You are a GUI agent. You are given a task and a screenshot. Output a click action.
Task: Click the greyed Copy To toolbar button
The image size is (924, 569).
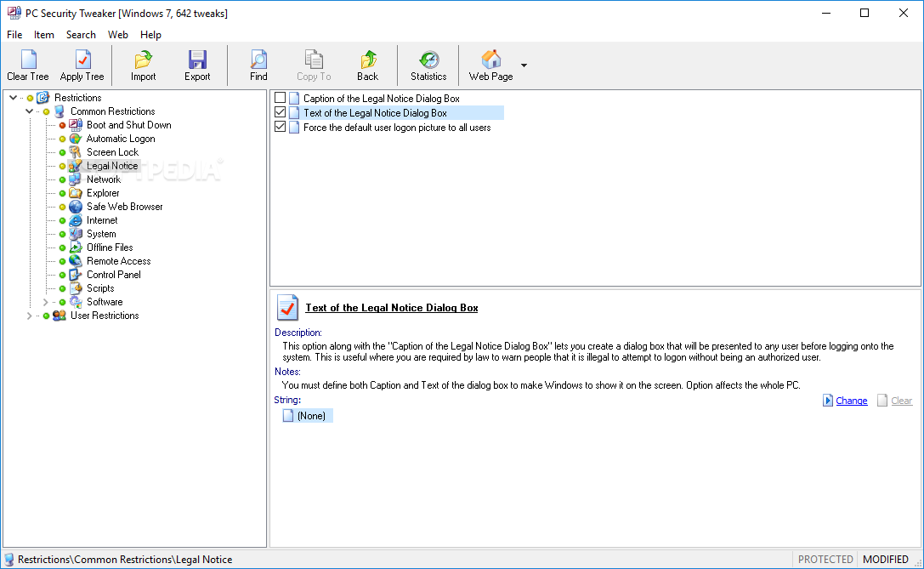point(314,65)
